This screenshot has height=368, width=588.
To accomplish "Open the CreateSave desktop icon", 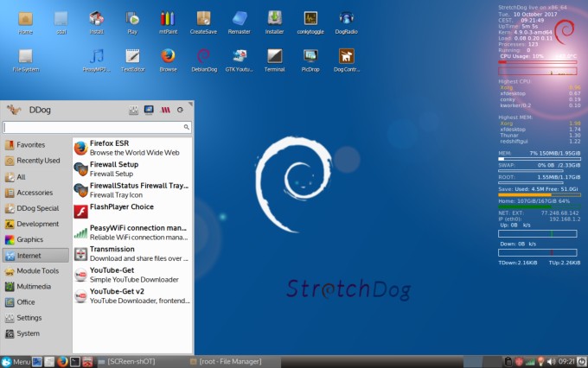I will [x=203, y=19].
